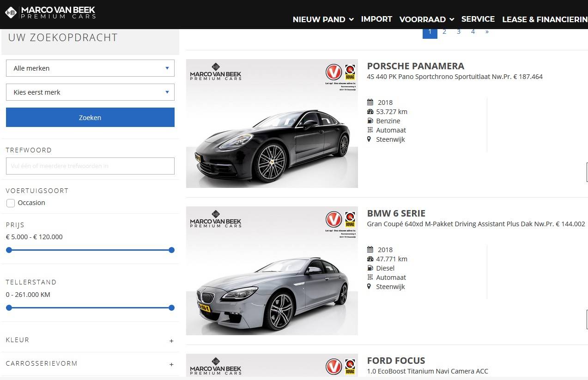Open the Porsche Panamera car photo
The width and height of the screenshot is (588, 380).
coord(272,123)
